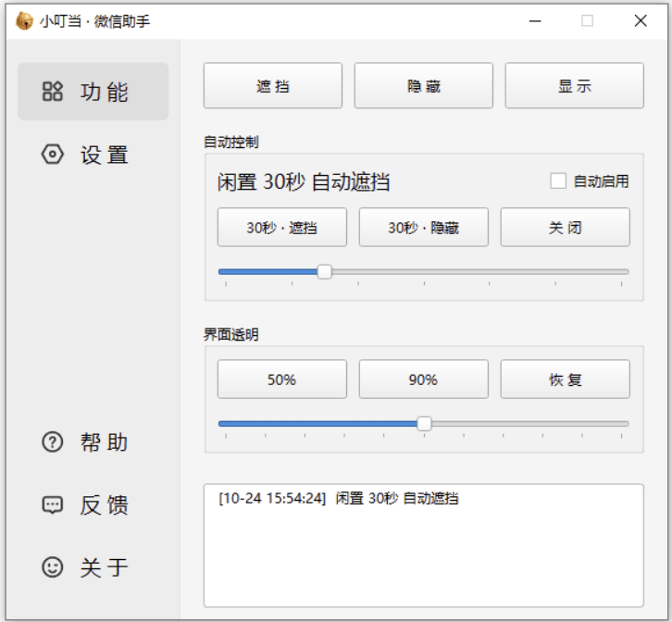Click the 关于 smiley face icon
This screenshot has height=622, width=672.
click(53, 566)
